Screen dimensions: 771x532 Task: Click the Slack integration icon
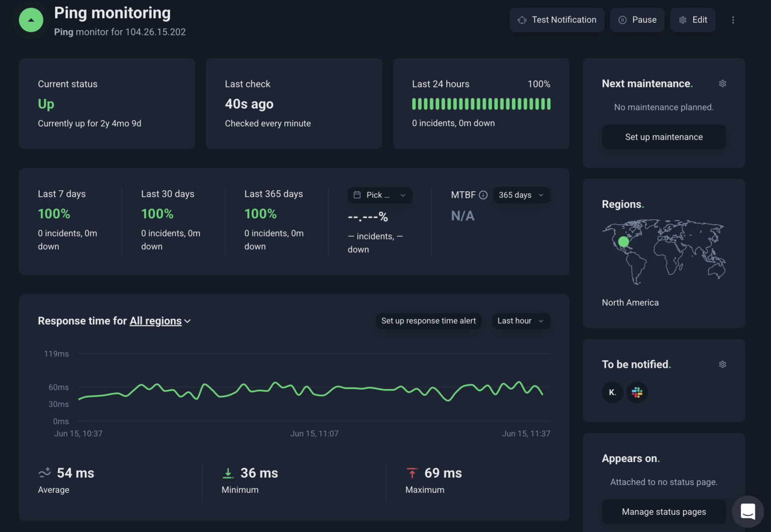coord(637,392)
